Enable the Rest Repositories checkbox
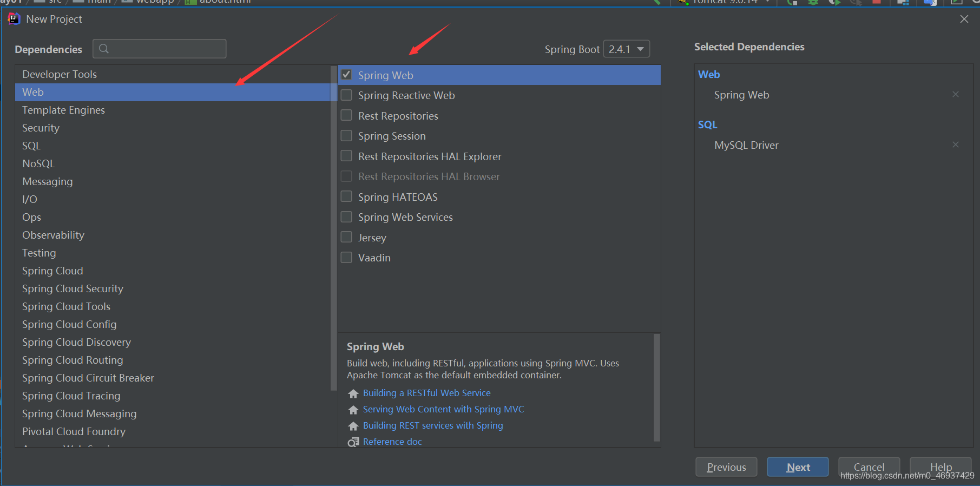This screenshot has height=486, width=980. click(x=346, y=115)
